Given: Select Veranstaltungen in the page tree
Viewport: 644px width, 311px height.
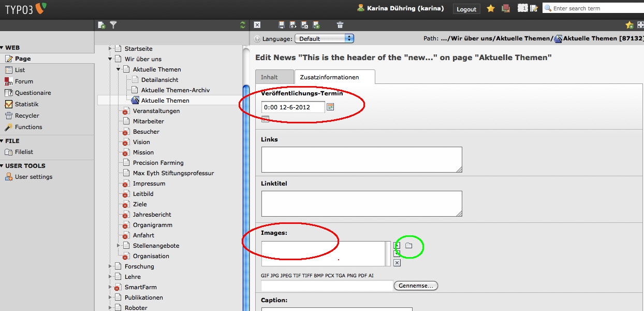Looking at the screenshot, I should [x=156, y=111].
